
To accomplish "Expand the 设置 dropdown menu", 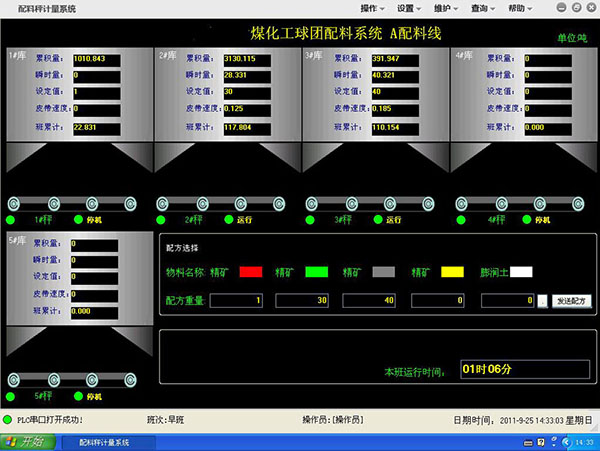I will (x=410, y=8).
